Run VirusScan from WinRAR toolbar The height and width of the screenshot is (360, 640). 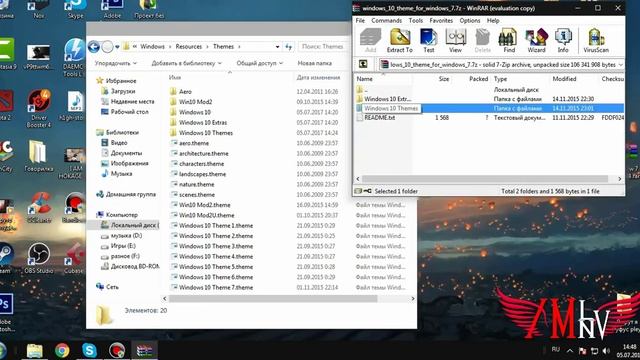coord(596,41)
